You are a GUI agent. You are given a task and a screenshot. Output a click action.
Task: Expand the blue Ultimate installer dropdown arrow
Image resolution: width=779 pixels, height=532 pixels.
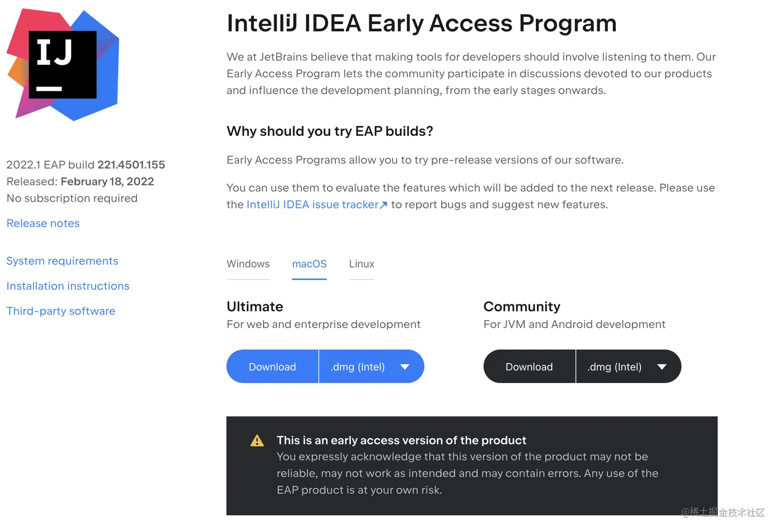point(405,367)
